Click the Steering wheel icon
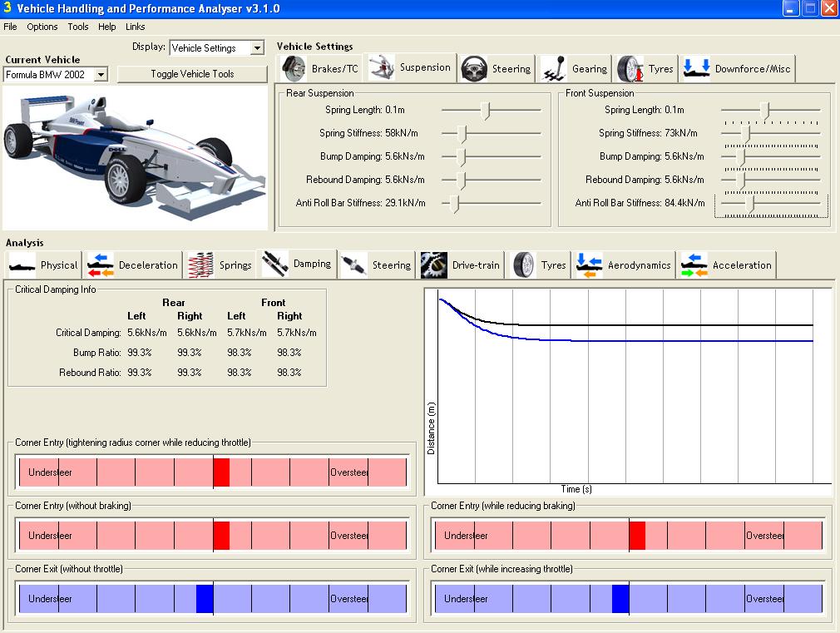The height and width of the screenshot is (633, 840). click(x=474, y=68)
